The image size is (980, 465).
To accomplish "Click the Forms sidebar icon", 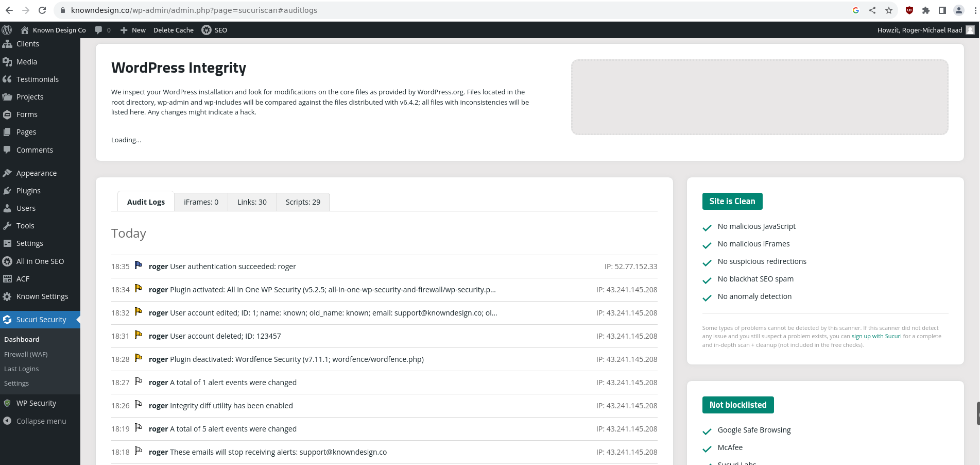I will [x=7, y=114].
